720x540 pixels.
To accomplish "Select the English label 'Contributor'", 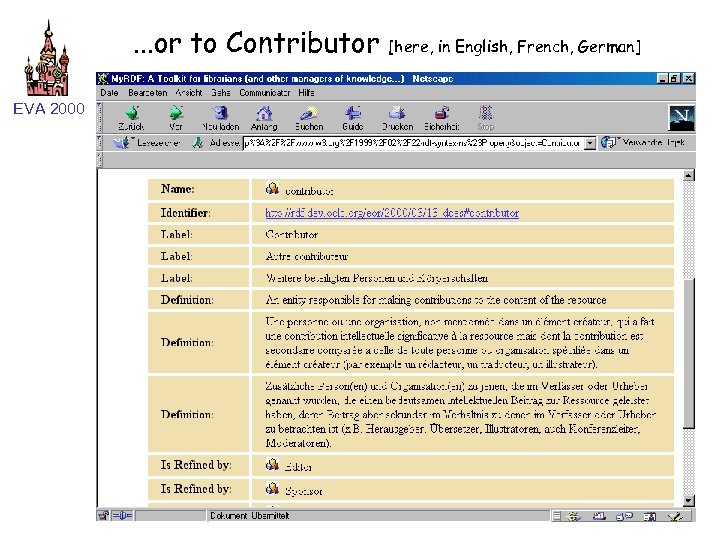I will [292, 235].
